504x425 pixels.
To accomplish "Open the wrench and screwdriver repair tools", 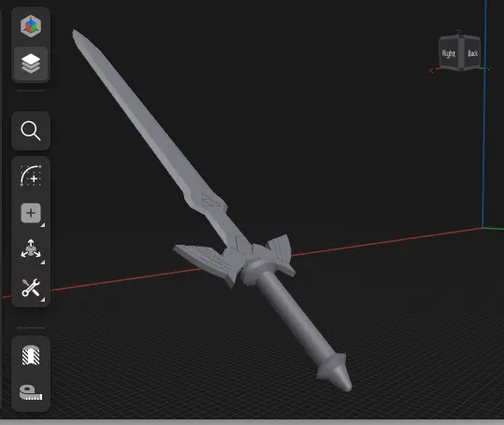I will click(31, 288).
